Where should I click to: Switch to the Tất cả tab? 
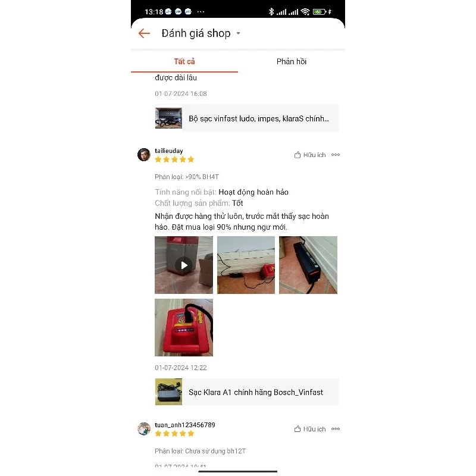[x=184, y=62]
